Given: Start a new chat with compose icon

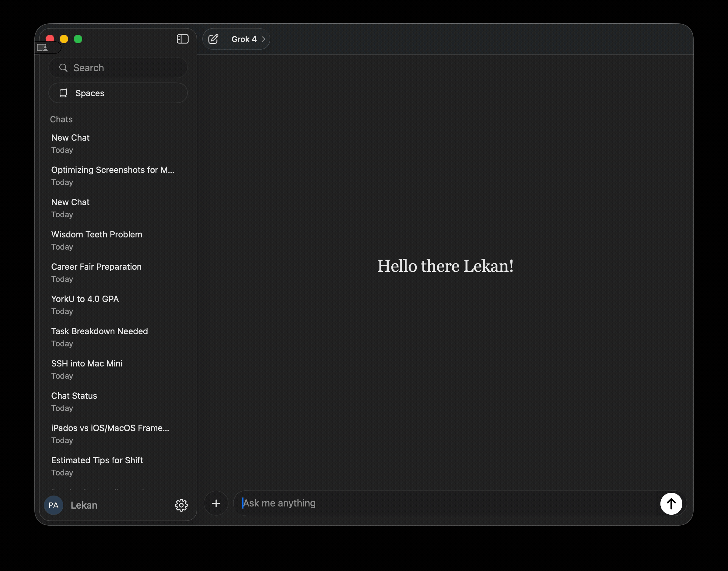Looking at the screenshot, I should 213,39.
